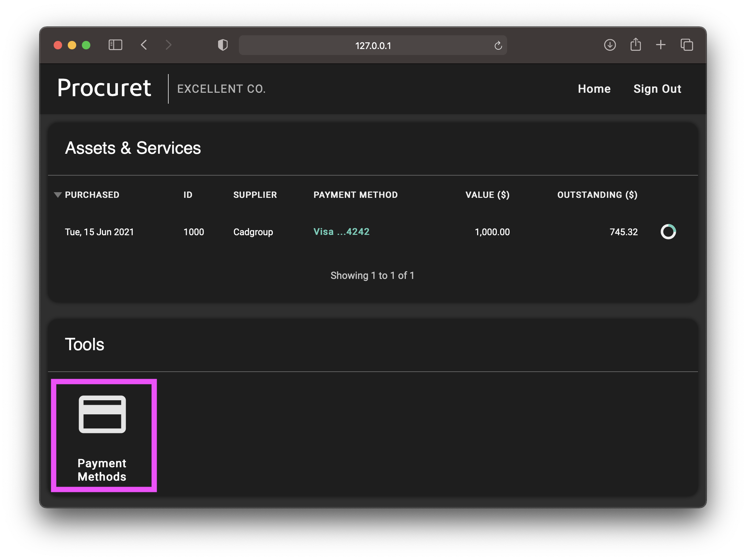
Task: Click the Purchased column header
Action: click(92, 195)
